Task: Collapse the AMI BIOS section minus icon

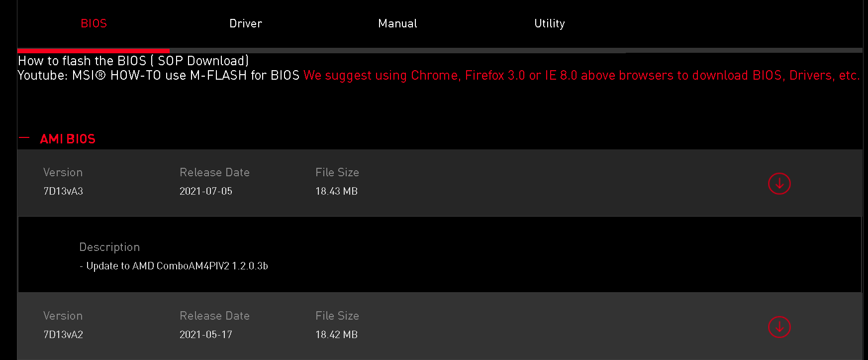Action: tap(24, 138)
